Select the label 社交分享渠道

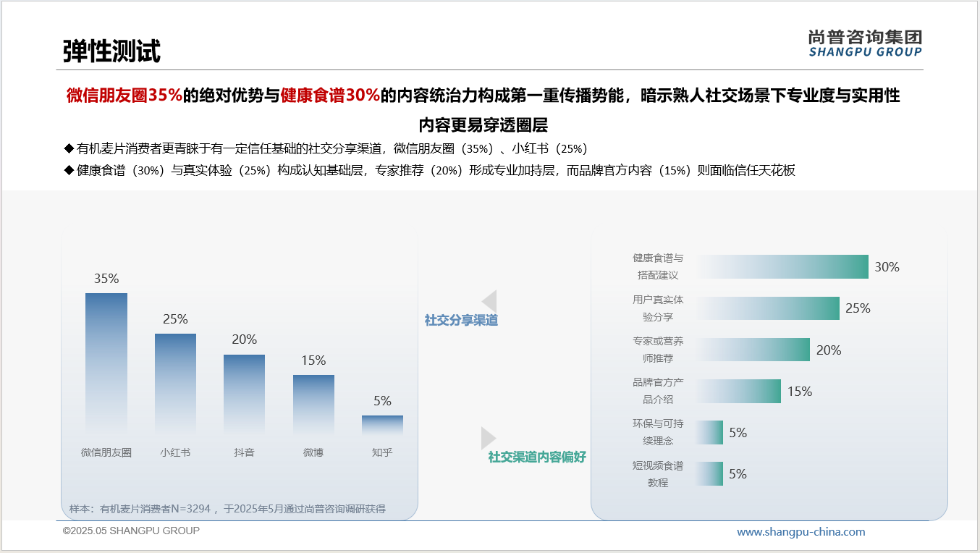point(461,320)
